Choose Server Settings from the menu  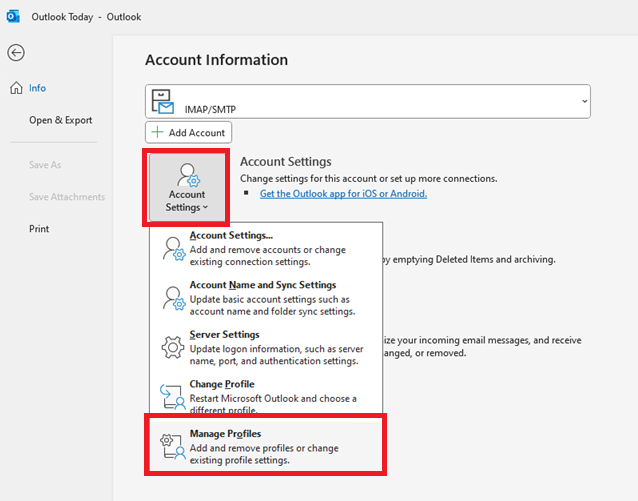pyautogui.click(x=266, y=348)
